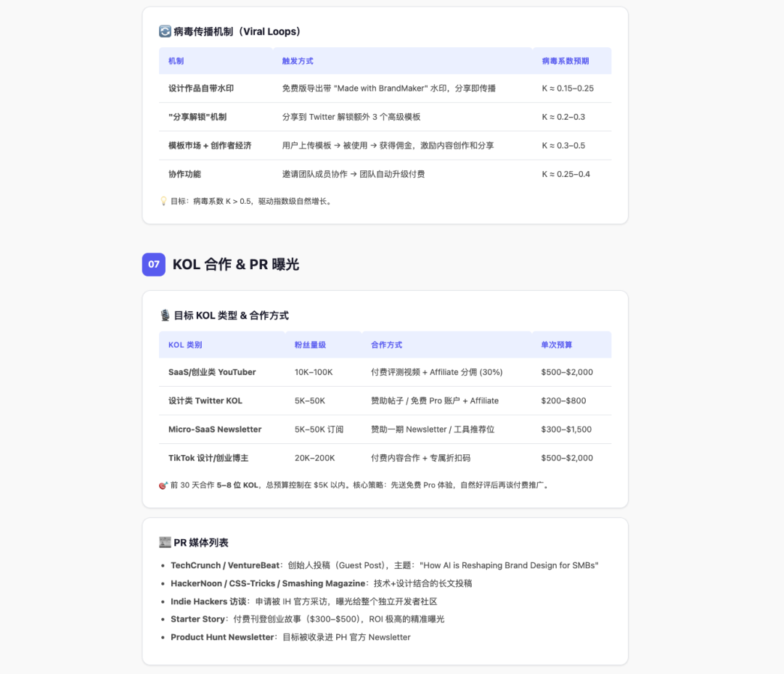Image resolution: width=784 pixels, height=674 pixels.
Task: Click the K ≈ 0.3–0.5 value
Action: tap(563, 145)
